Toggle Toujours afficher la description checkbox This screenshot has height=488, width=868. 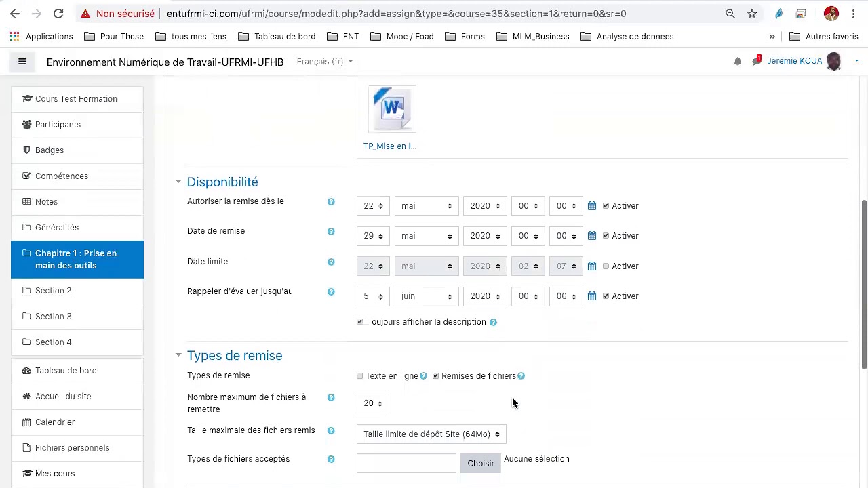pos(360,322)
